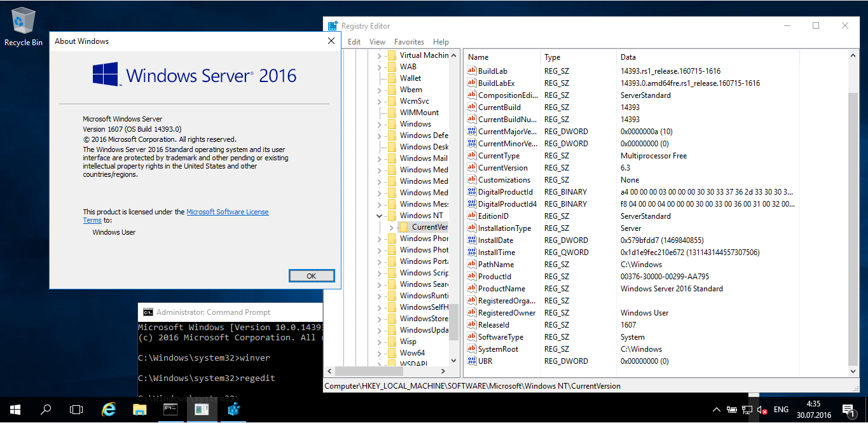Open Task View from the taskbar
Screen dimensions: 868x423
(x=76, y=410)
